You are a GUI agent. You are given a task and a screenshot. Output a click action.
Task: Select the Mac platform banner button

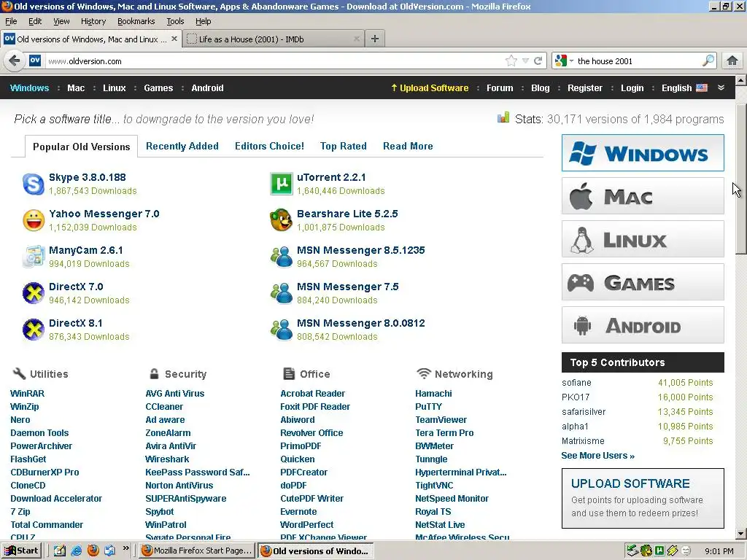tap(643, 195)
